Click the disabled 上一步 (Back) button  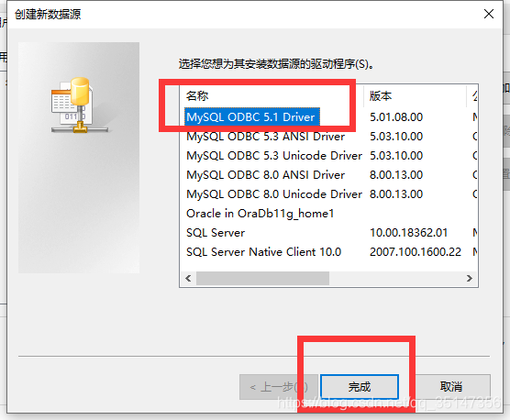coord(279,386)
